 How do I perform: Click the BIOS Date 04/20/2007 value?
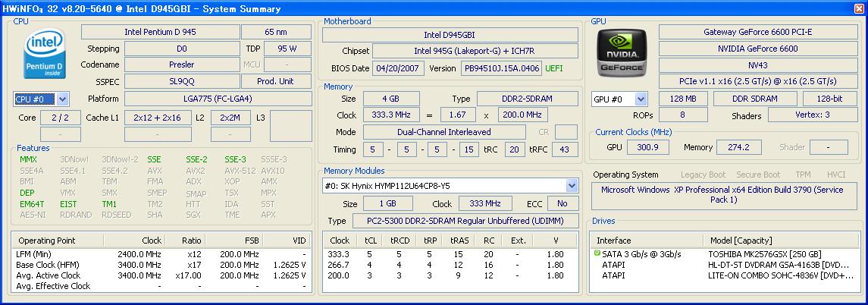point(399,68)
